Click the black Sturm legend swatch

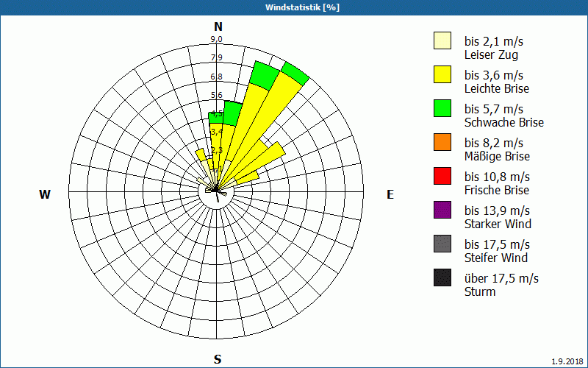coord(442,277)
